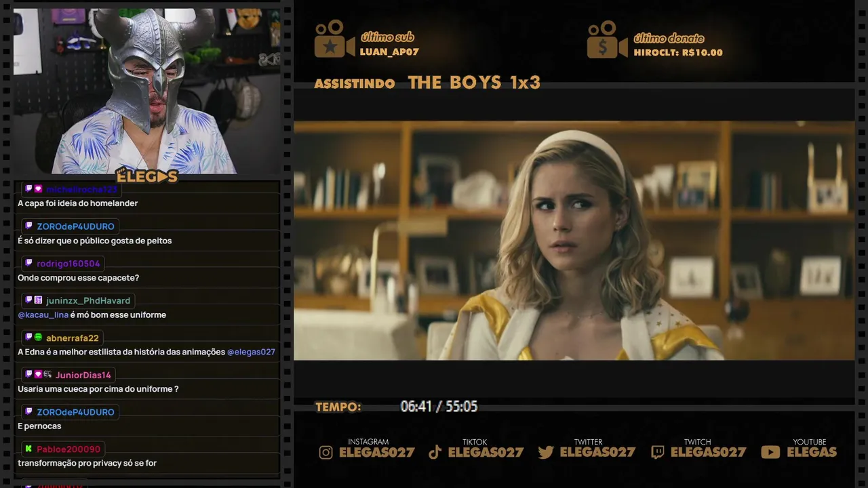Click message 'Onde comprou esse capacete?'
The width and height of the screenshot is (868, 488).
point(78,278)
